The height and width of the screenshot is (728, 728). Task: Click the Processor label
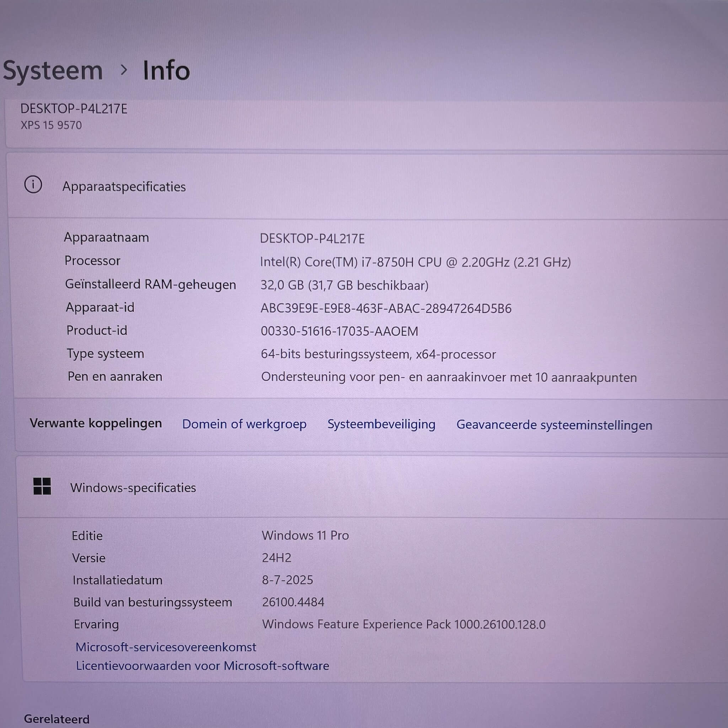click(x=92, y=261)
